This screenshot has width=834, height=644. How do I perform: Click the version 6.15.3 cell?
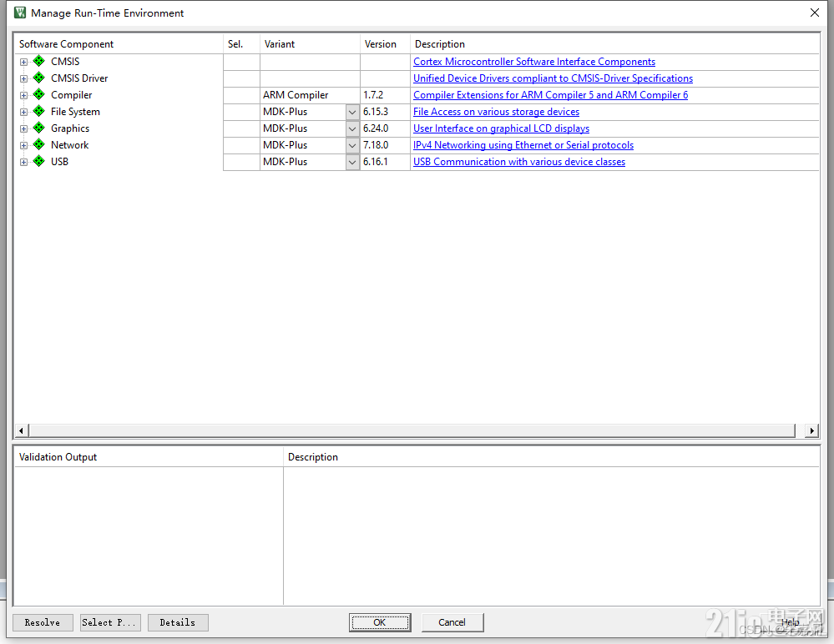click(385, 112)
